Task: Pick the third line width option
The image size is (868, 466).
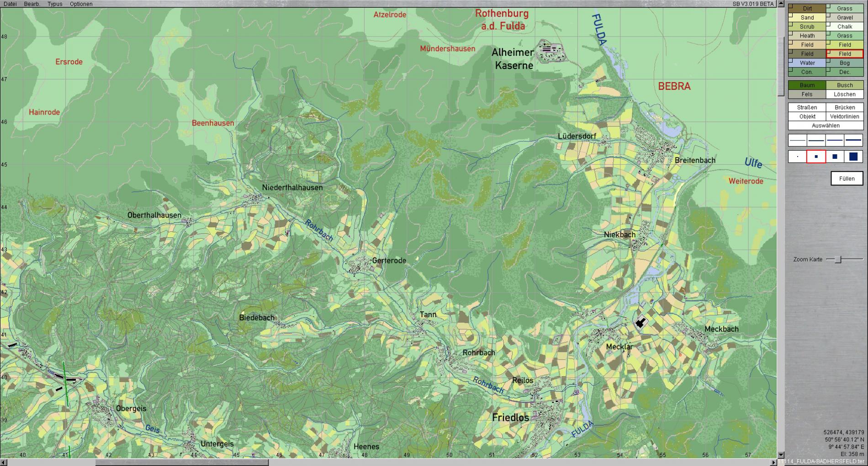Action: [835, 140]
